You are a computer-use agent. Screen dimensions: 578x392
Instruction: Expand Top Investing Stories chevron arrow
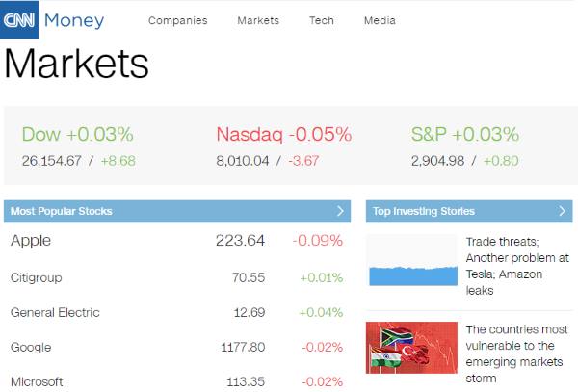point(564,210)
